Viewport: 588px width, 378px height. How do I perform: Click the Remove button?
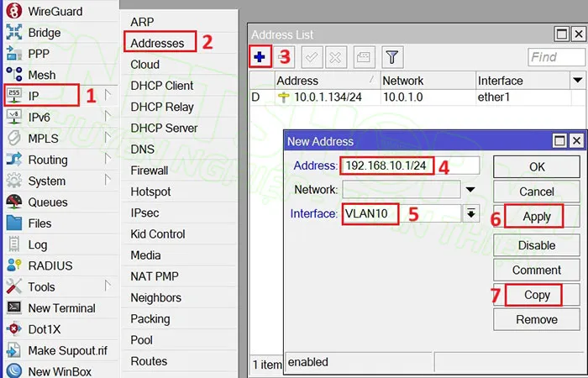(537, 319)
